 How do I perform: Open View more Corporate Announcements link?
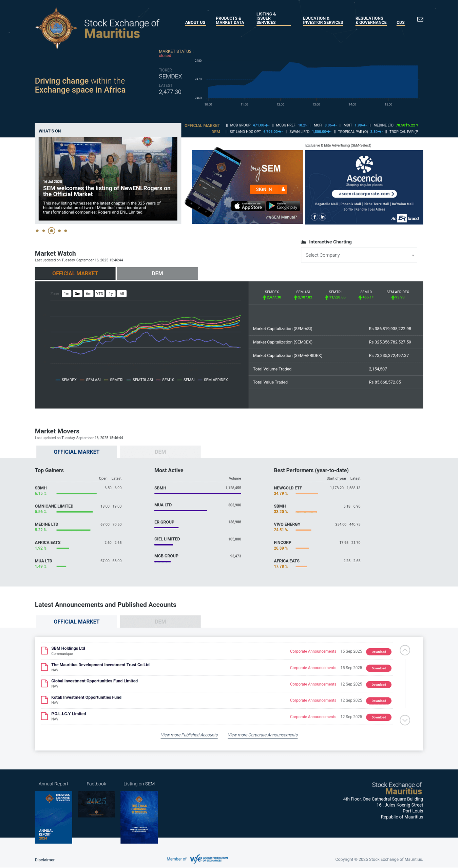[x=263, y=735]
